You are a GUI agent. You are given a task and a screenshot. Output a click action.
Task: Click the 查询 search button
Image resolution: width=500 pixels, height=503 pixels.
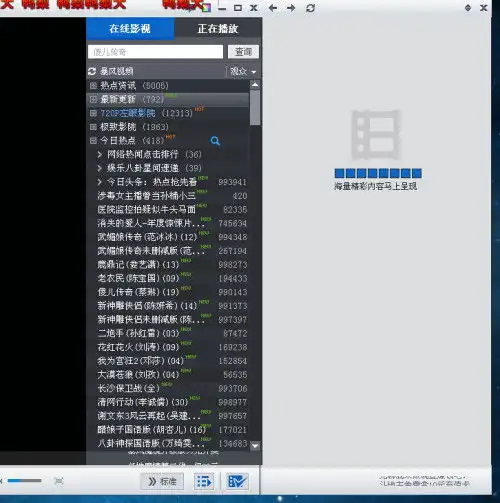pyautogui.click(x=243, y=52)
